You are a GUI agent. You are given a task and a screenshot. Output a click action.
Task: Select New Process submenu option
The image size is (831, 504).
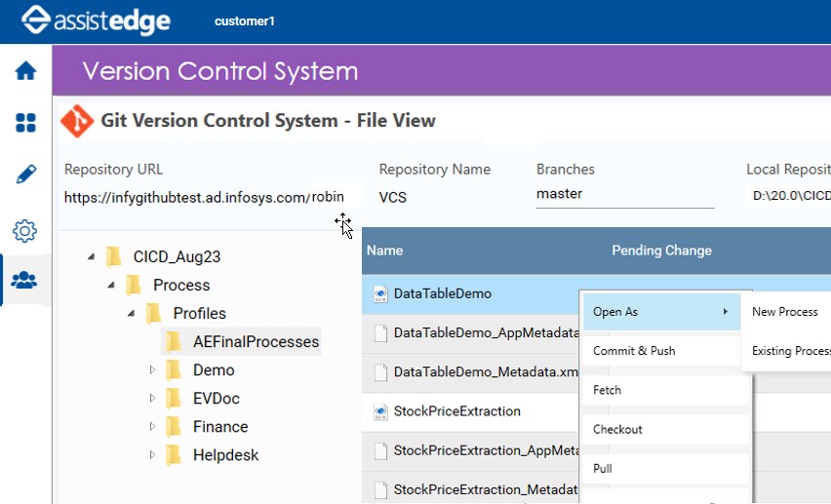[786, 312]
